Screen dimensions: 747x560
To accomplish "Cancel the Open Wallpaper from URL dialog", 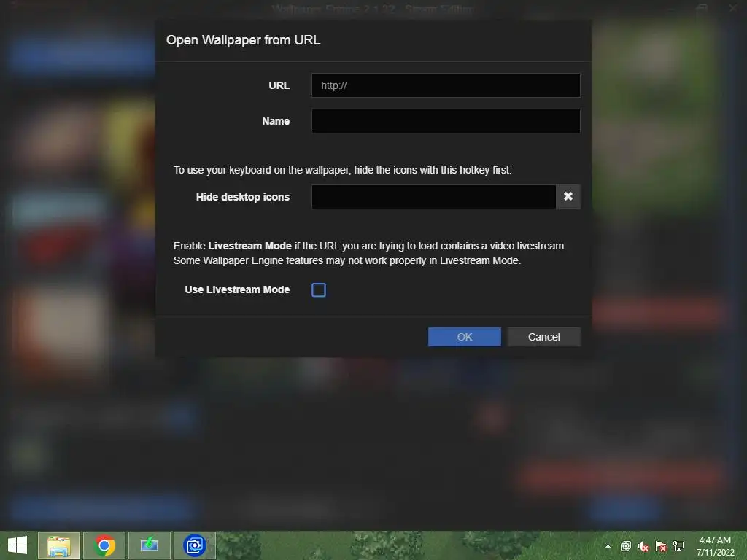I will (x=544, y=337).
